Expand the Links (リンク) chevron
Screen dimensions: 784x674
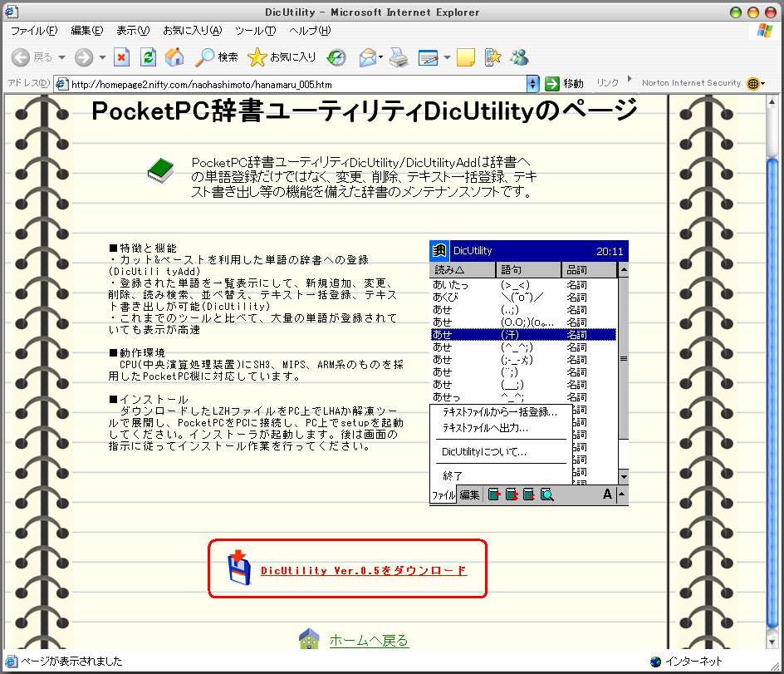pyautogui.click(x=630, y=79)
